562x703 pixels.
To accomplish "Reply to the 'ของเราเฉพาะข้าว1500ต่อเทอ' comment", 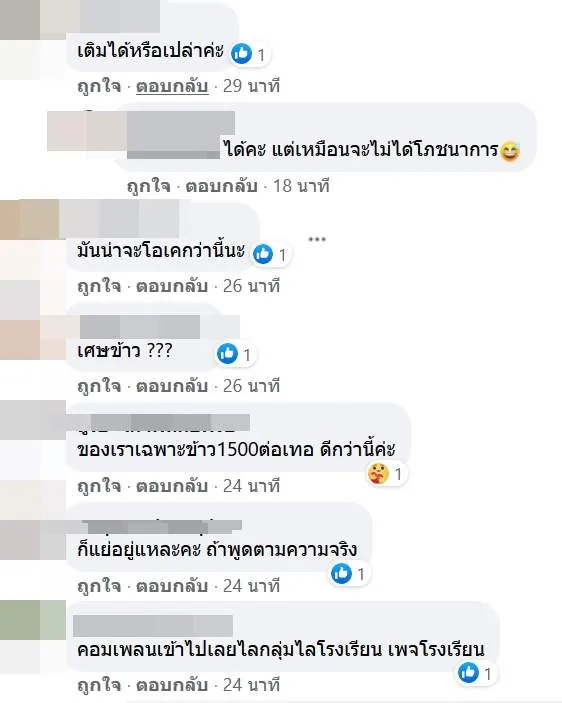I will (172, 486).
